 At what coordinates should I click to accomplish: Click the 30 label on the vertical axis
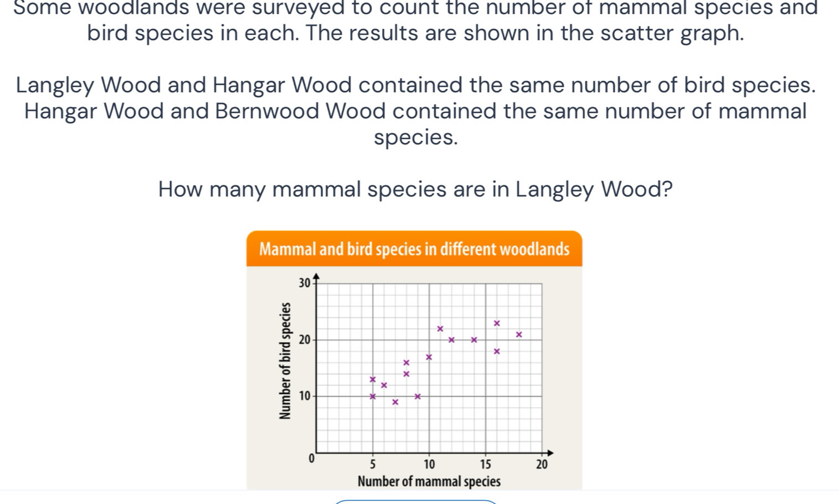pyautogui.click(x=303, y=284)
